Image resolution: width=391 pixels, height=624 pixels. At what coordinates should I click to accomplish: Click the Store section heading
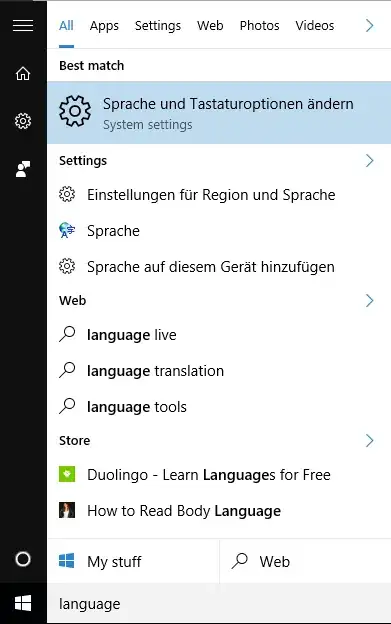click(x=74, y=441)
